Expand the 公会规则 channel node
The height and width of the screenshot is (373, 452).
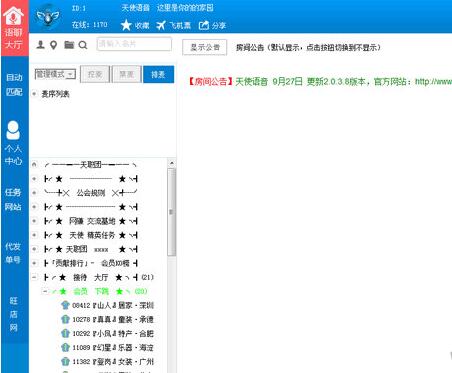34,193
